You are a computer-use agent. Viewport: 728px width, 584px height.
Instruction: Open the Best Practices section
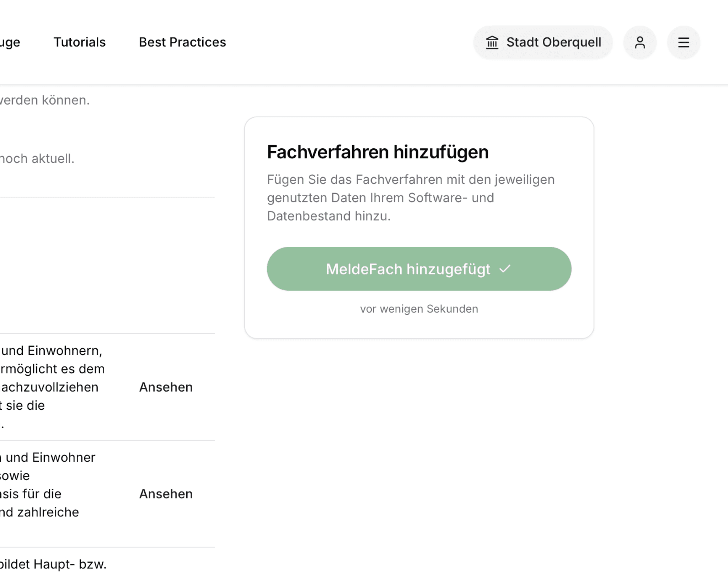182,42
